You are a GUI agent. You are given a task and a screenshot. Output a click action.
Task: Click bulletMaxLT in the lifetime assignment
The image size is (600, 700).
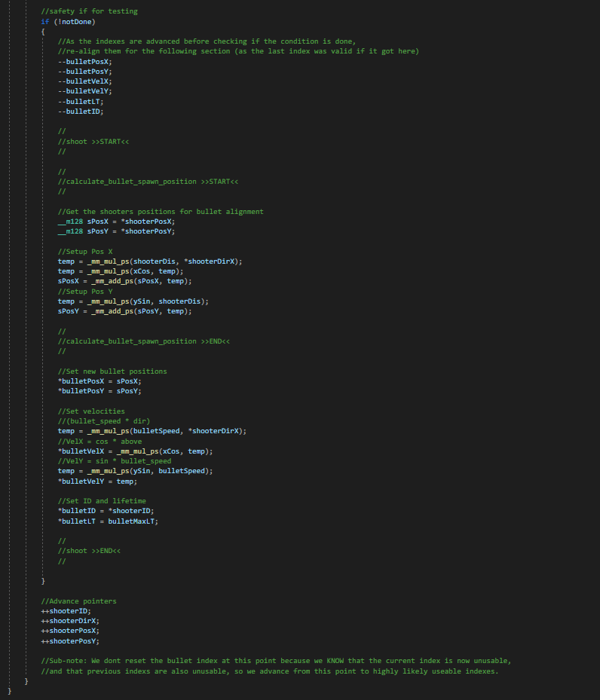(133, 521)
